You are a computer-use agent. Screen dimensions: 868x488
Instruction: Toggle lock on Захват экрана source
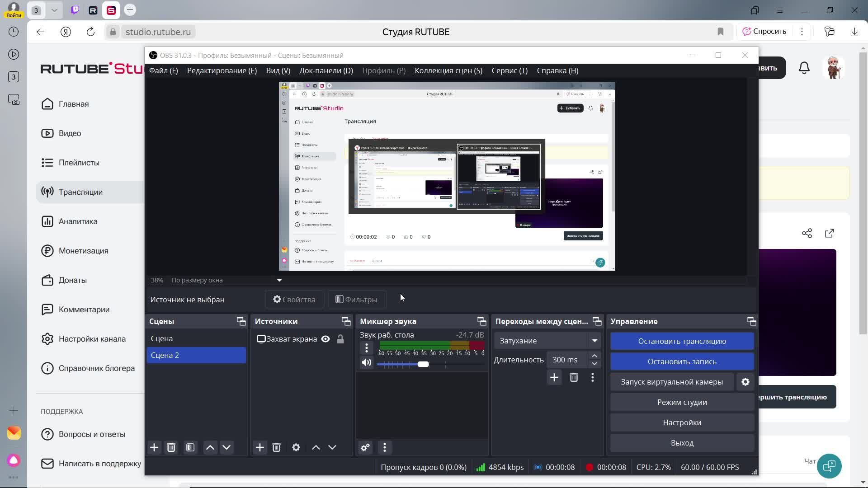click(340, 339)
